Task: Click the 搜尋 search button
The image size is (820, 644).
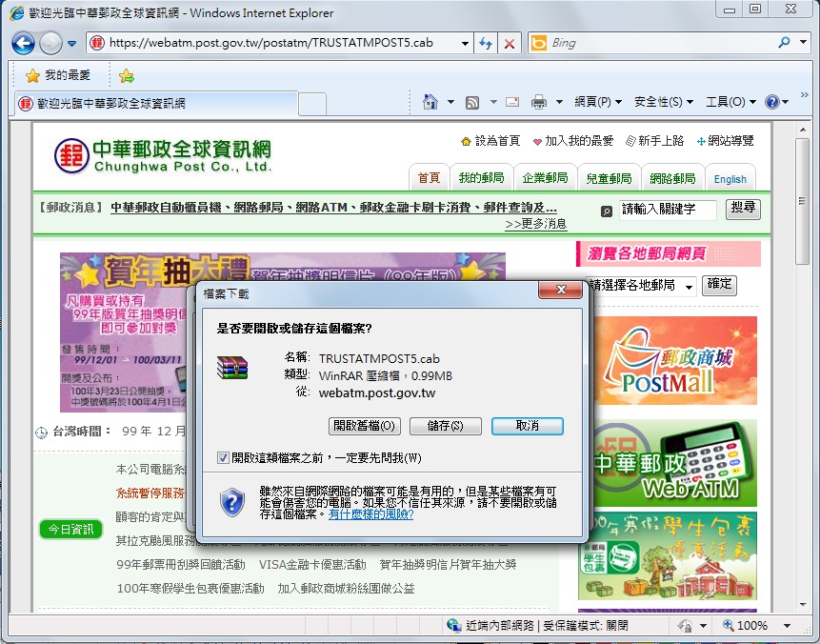Action: coord(743,209)
